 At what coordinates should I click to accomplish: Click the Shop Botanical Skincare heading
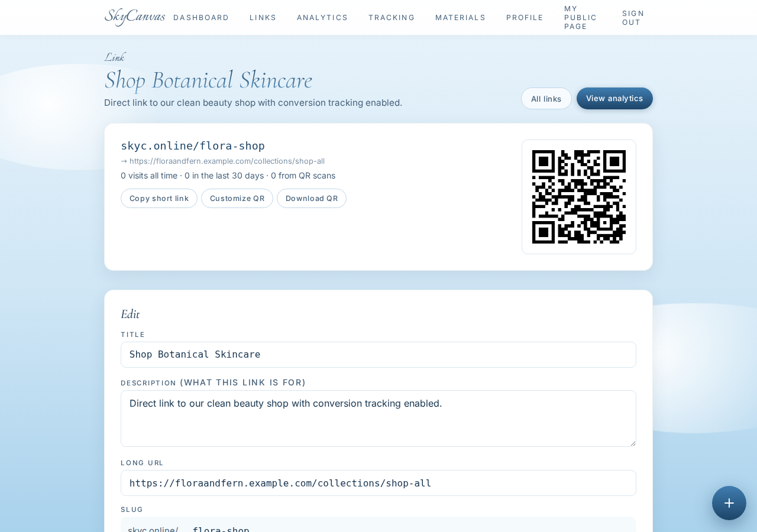tap(208, 80)
